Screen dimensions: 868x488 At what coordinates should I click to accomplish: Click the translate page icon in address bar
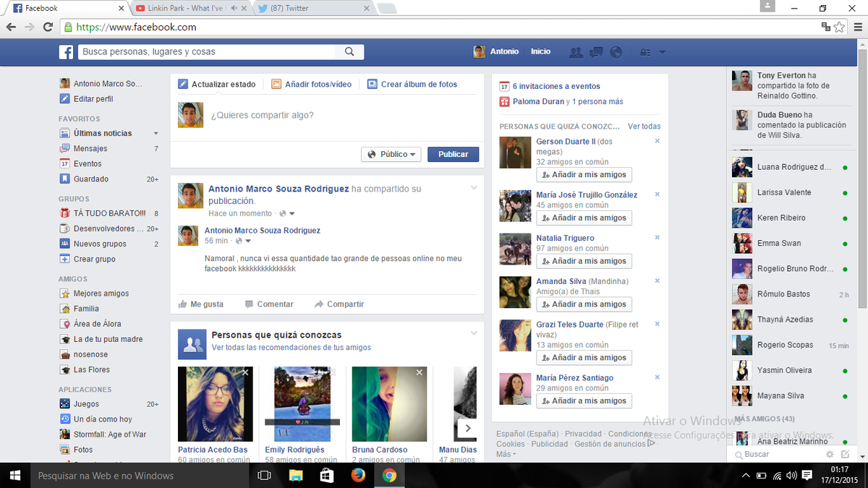pos(826,27)
